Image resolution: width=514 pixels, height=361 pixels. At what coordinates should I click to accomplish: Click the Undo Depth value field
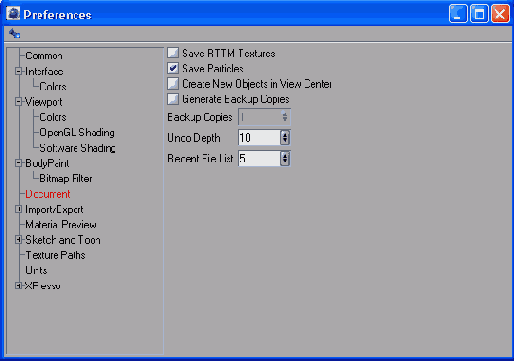(259, 138)
